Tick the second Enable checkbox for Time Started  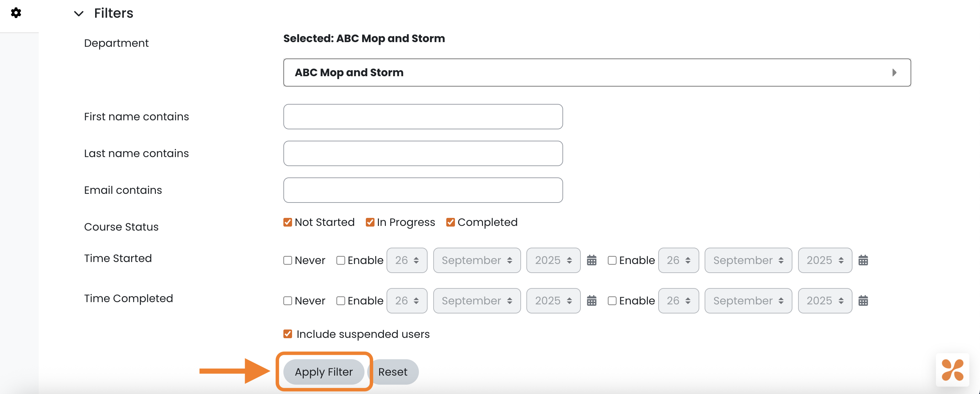coord(612,260)
